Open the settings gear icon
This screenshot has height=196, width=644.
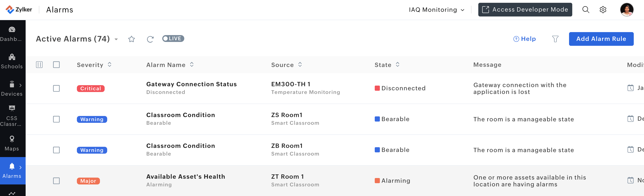(603, 10)
